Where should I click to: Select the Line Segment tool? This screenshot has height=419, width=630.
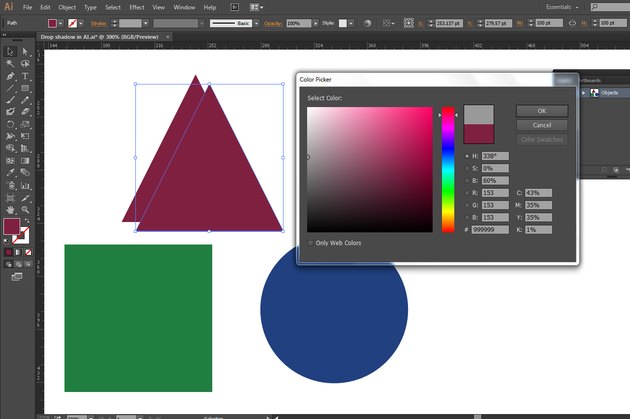[x=10, y=88]
